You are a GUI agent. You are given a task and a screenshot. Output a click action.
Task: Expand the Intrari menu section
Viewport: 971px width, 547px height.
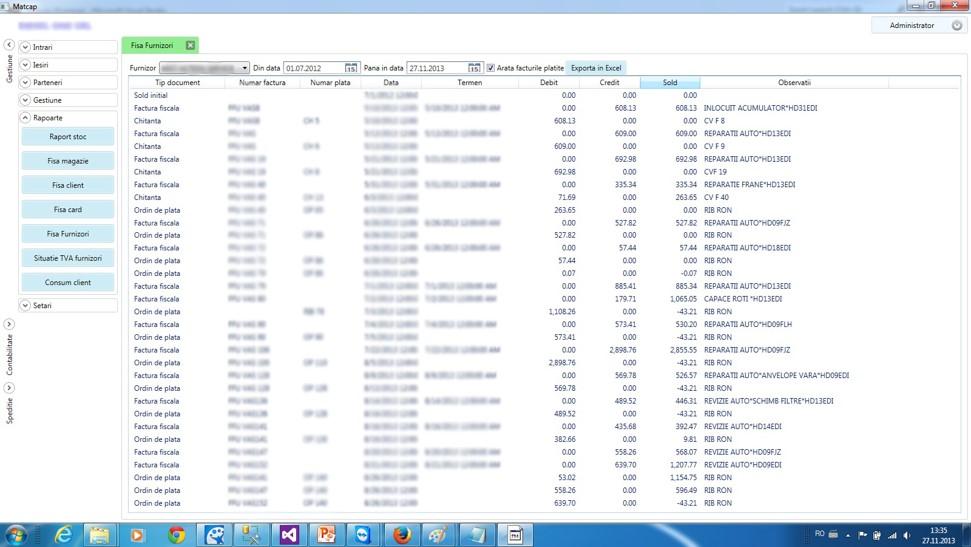pos(25,47)
